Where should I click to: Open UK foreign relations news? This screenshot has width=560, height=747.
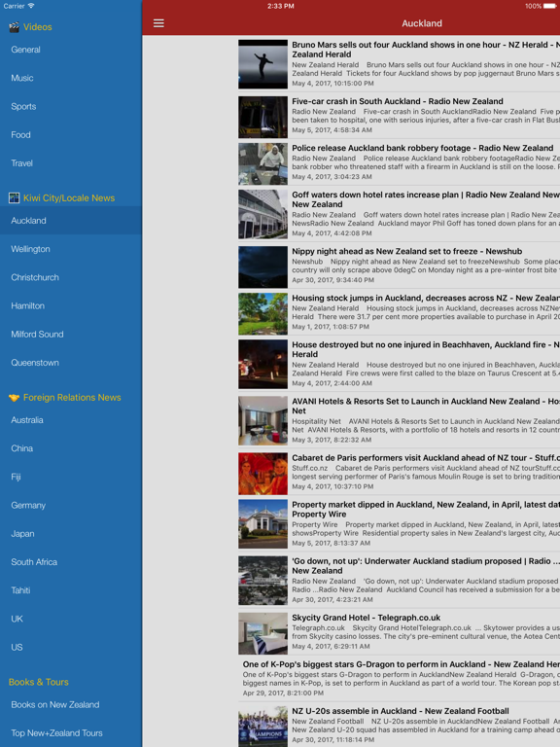pyautogui.click(x=71, y=619)
